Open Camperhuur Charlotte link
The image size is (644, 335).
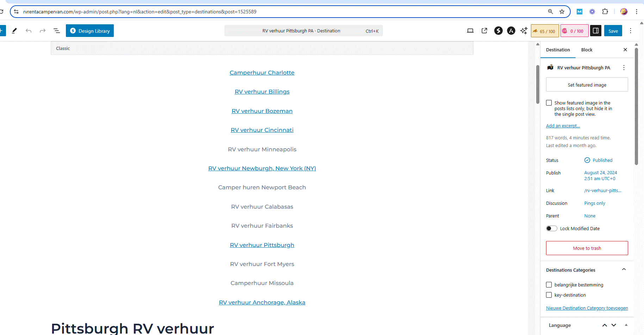pyautogui.click(x=262, y=72)
